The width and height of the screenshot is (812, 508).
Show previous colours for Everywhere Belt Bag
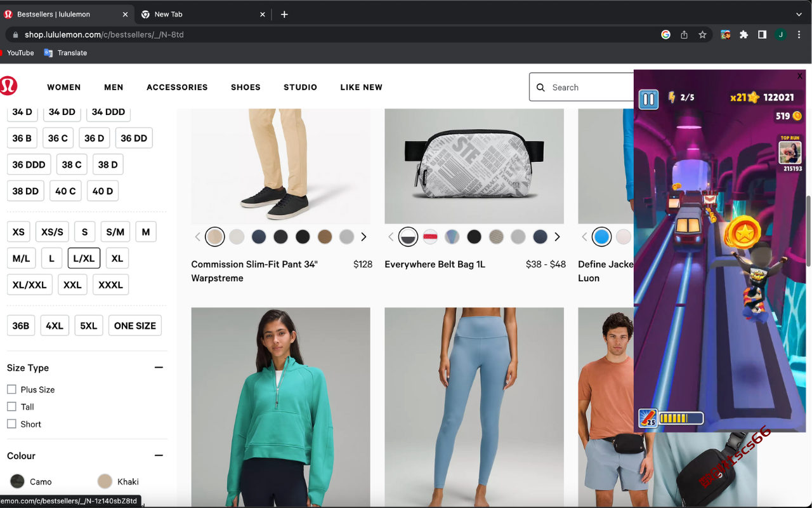coord(391,237)
